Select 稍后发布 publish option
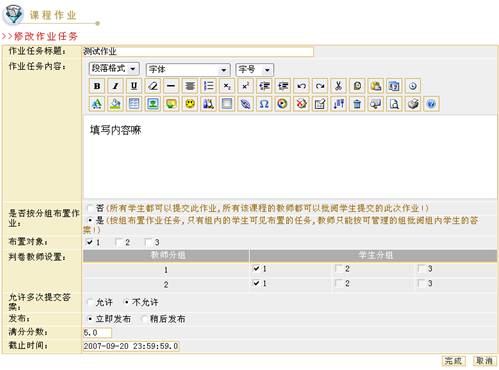 [x=144, y=319]
